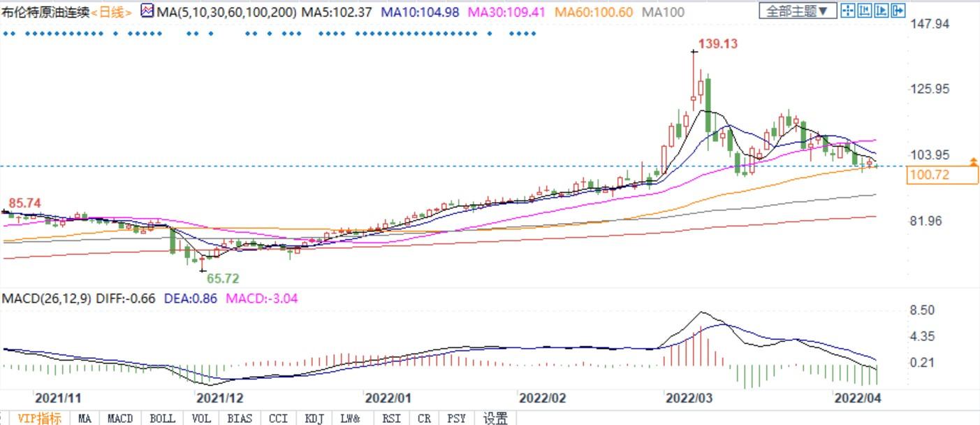980x425 pixels.
Task: Click the 139.13 peak price marker
Action: (717, 43)
